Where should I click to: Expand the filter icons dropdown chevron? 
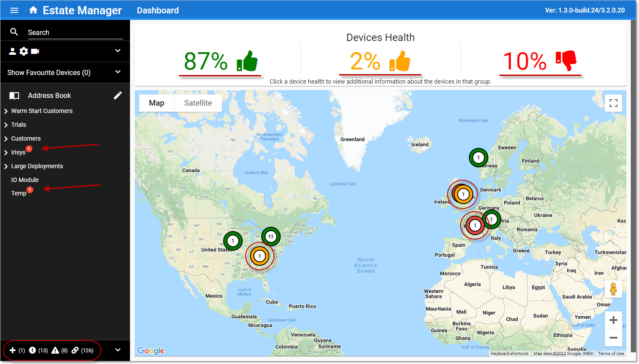click(x=118, y=50)
